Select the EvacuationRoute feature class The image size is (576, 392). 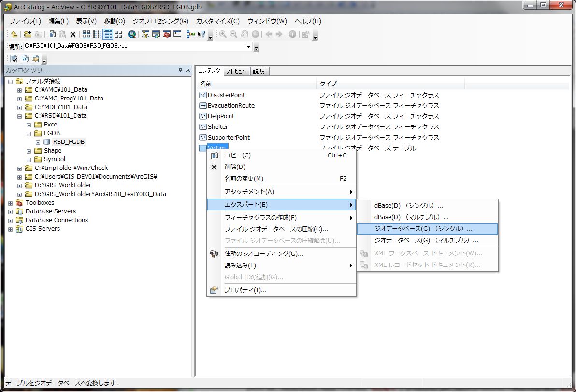point(231,106)
